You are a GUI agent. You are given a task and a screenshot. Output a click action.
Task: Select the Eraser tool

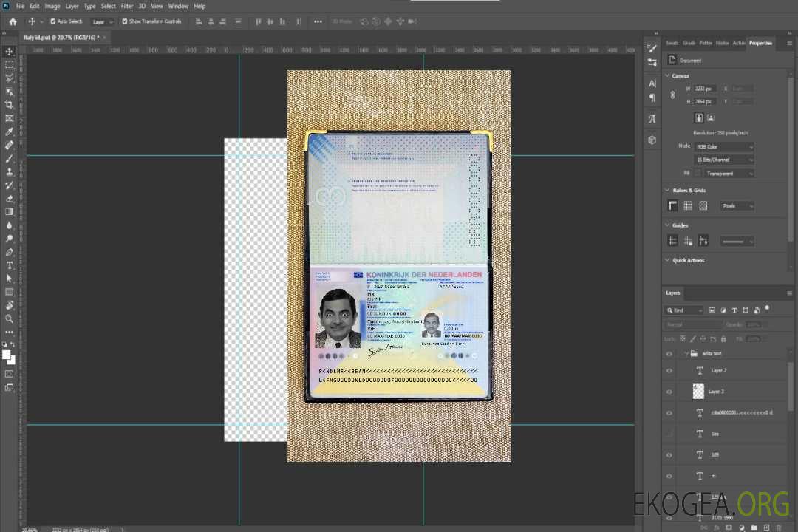pos(9,199)
